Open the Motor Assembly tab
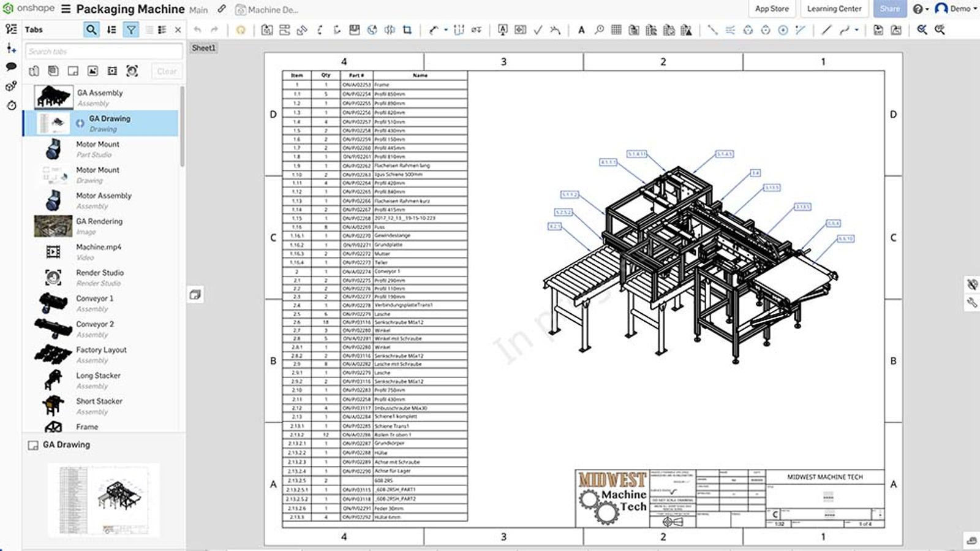Image resolution: width=980 pixels, height=551 pixels. tap(104, 196)
